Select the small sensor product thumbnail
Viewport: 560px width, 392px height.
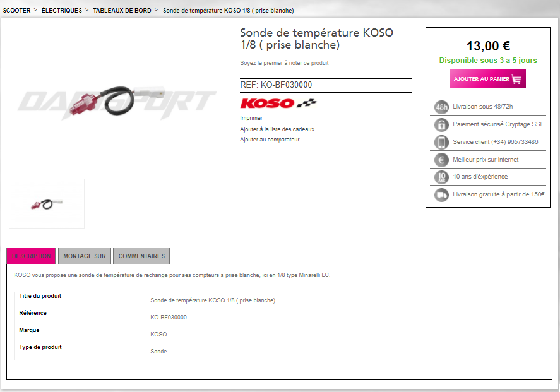pyautogui.click(x=47, y=203)
